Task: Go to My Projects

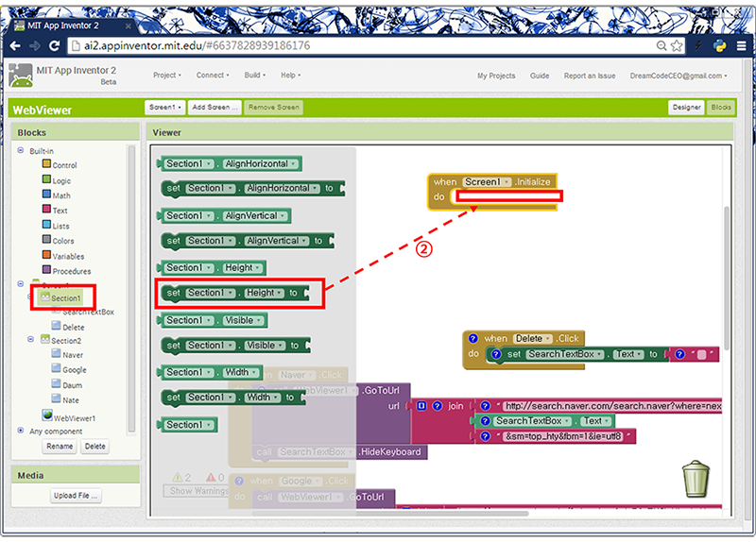Action: [x=496, y=76]
